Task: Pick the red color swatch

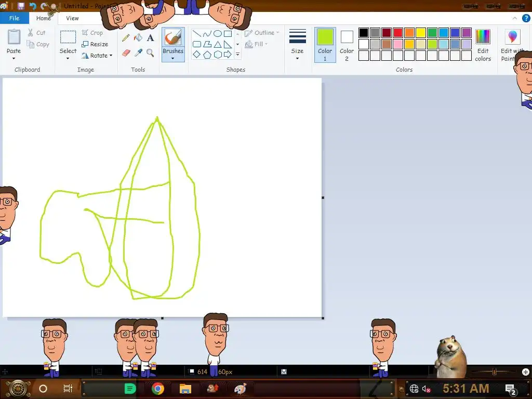Action: coord(397,33)
